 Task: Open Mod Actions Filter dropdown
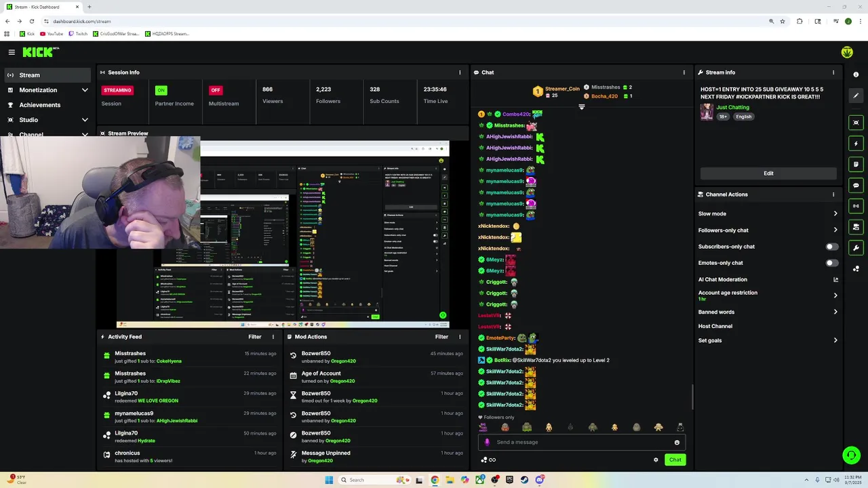pos(441,337)
